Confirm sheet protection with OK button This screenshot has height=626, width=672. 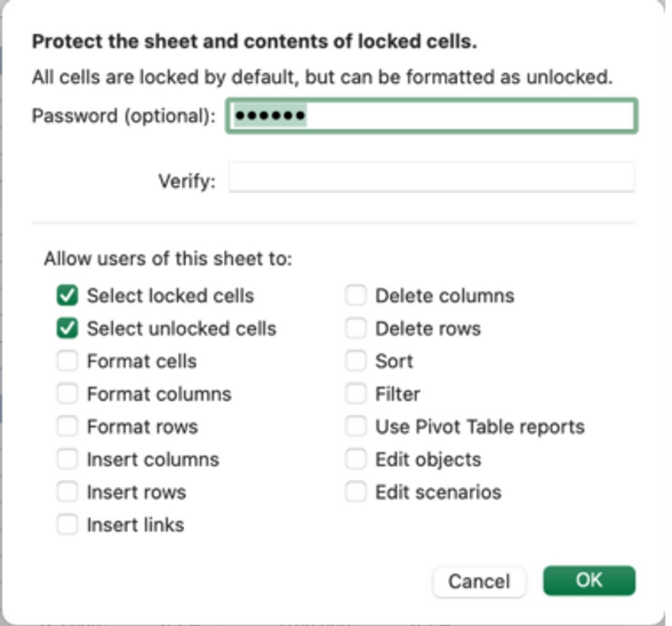click(588, 580)
